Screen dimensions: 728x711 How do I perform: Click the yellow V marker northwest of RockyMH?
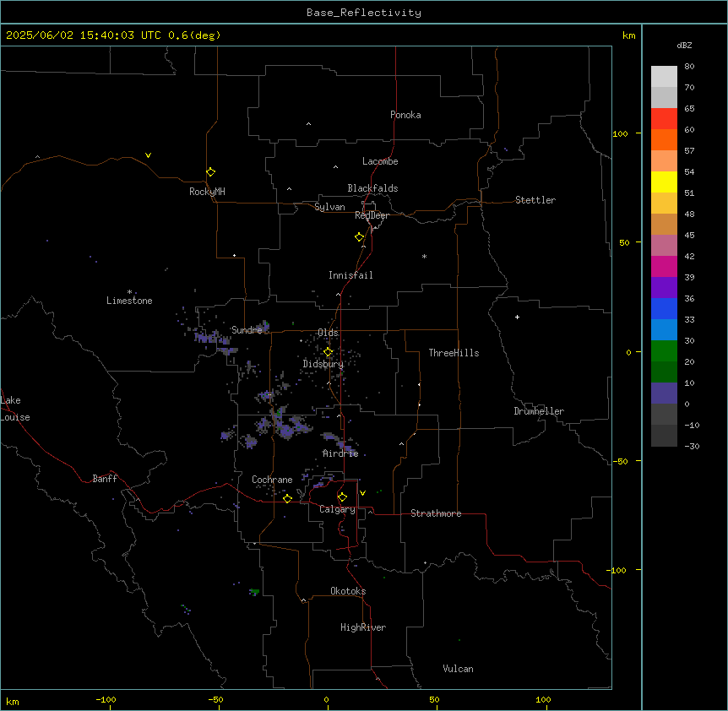[148, 155]
